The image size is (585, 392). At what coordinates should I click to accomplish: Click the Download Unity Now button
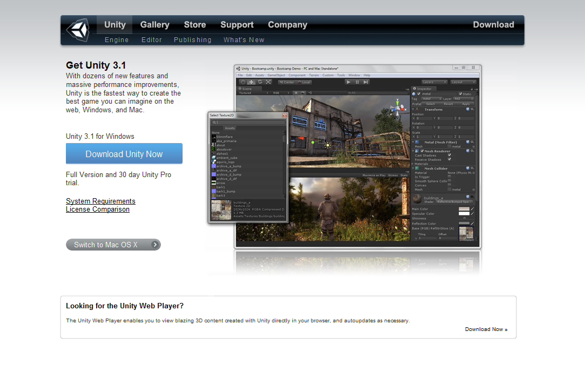pyautogui.click(x=124, y=154)
